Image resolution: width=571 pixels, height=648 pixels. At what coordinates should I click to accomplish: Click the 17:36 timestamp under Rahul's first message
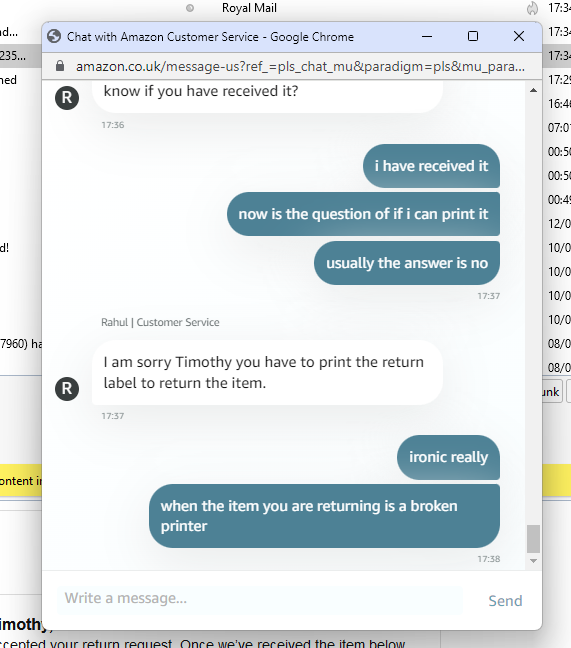click(113, 125)
